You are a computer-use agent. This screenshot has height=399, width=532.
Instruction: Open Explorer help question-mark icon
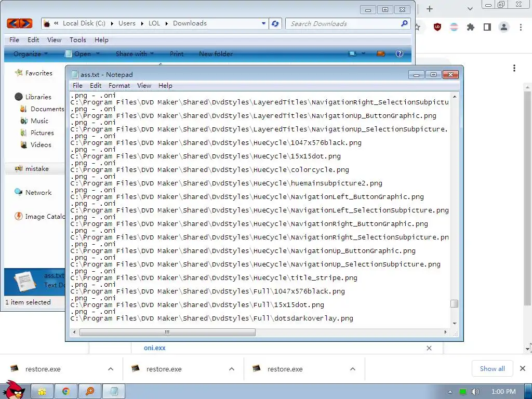pos(400,54)
